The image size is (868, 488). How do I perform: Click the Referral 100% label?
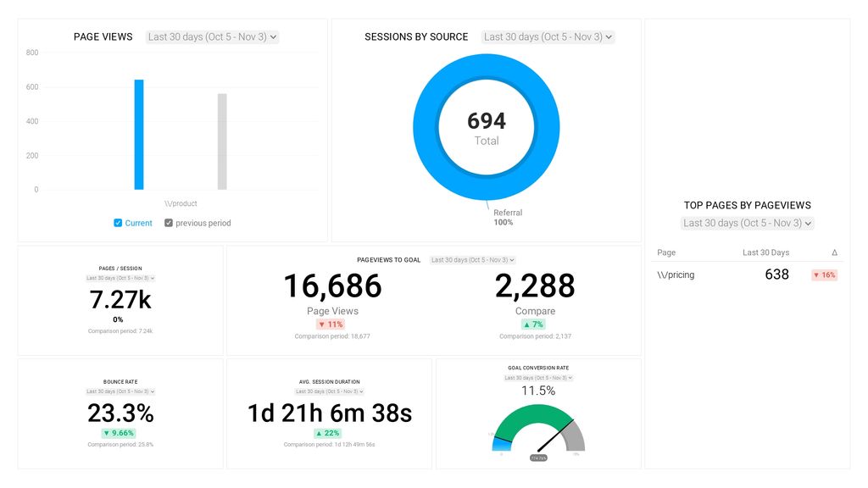pos(507,217)
